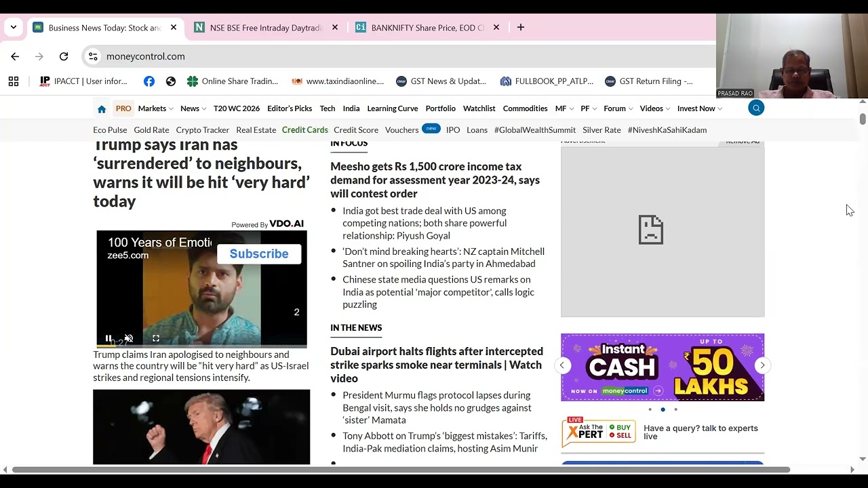Expand the PF menu
868x488 pixels.
pos(588,108)
